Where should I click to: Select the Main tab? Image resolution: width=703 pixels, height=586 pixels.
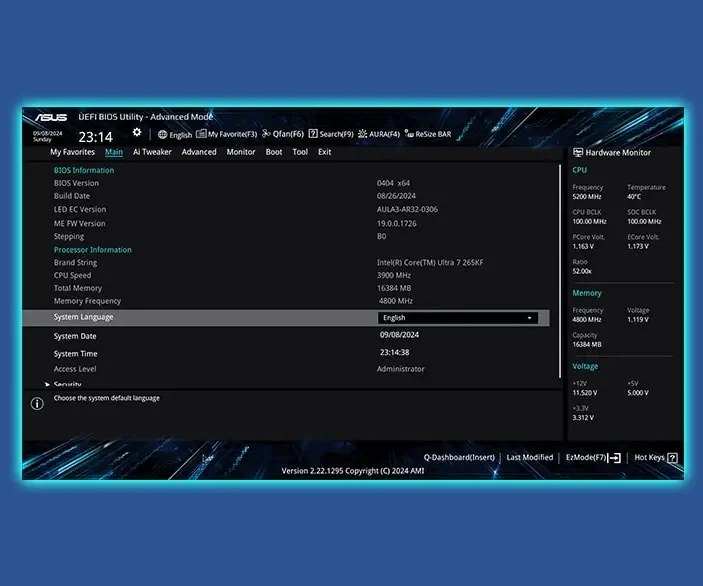(x=114, y=152)
